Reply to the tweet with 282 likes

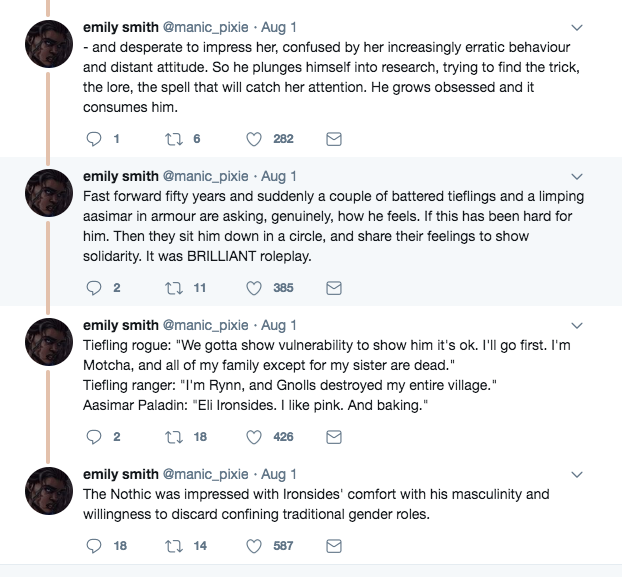pos(94,139)
